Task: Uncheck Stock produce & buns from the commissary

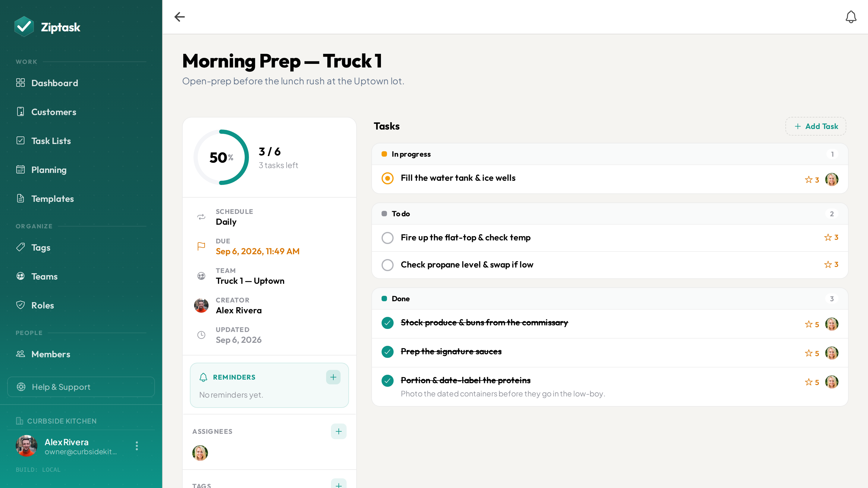Action: tap(387, 323)
